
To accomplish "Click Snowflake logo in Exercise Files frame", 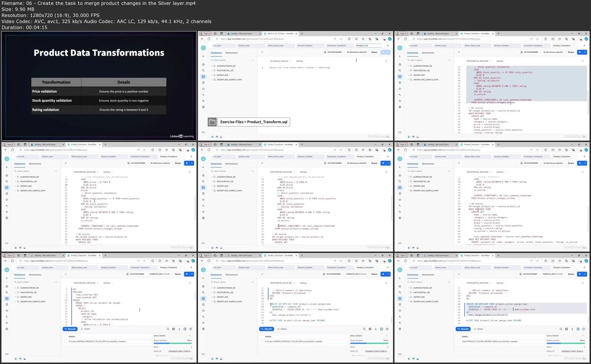I will pyautogui.click(x=203, y=48).
